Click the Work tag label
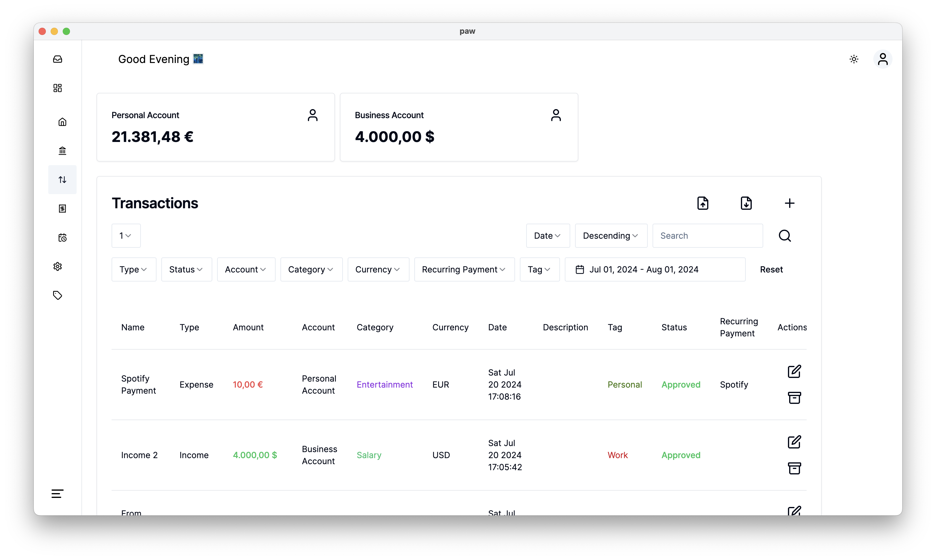Screen dimensions: 936x560 click(x=618, y=455)
